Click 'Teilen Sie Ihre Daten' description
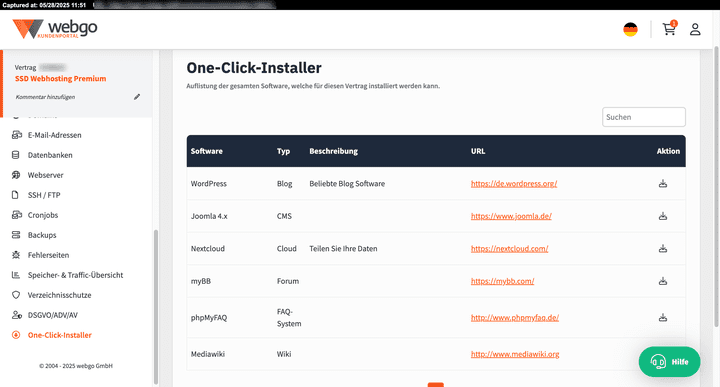The width and height of the screenshot is (720, 387). (343, 249)
